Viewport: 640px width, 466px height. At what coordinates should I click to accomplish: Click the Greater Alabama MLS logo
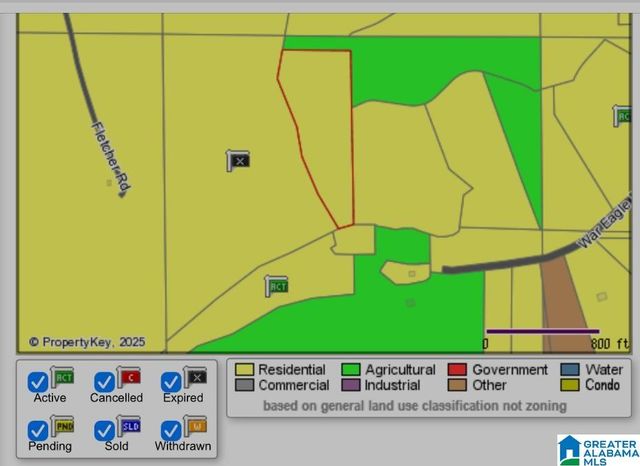coord(597,448)
